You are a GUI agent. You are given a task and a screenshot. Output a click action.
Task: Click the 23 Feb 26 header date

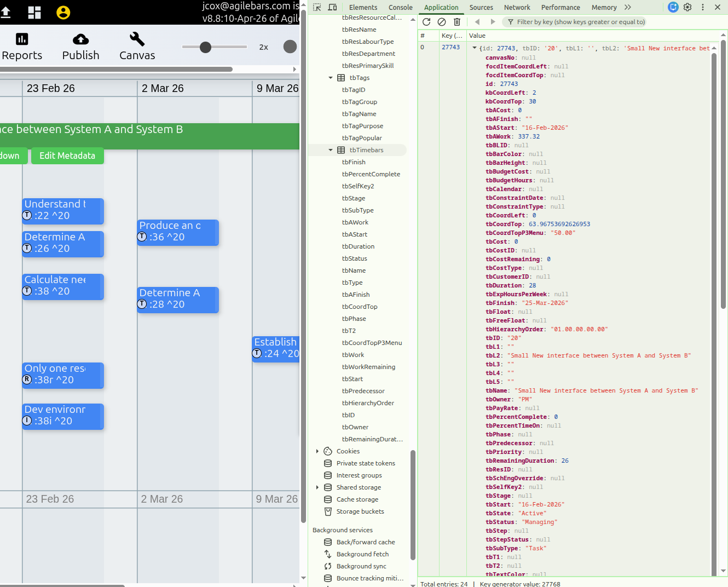tap(51, 88)
